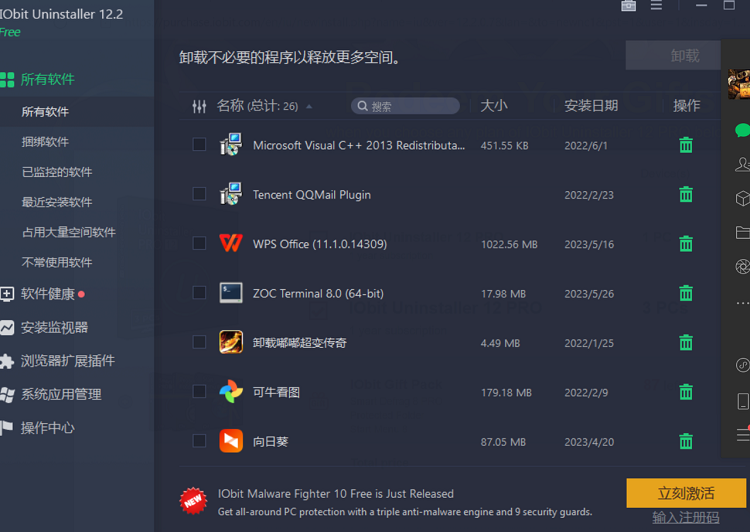750x532 pixels.
Task: Click the 可牛看图 pinwheel icon
Action: pos(231,392)
